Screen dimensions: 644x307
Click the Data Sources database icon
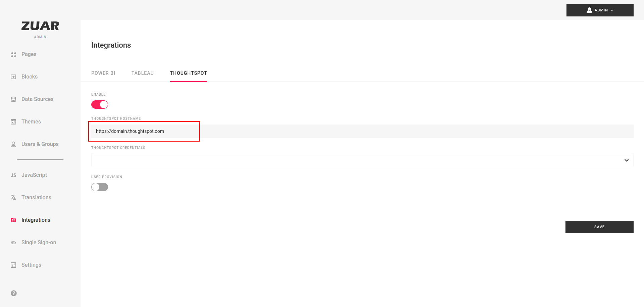point(13,99)
